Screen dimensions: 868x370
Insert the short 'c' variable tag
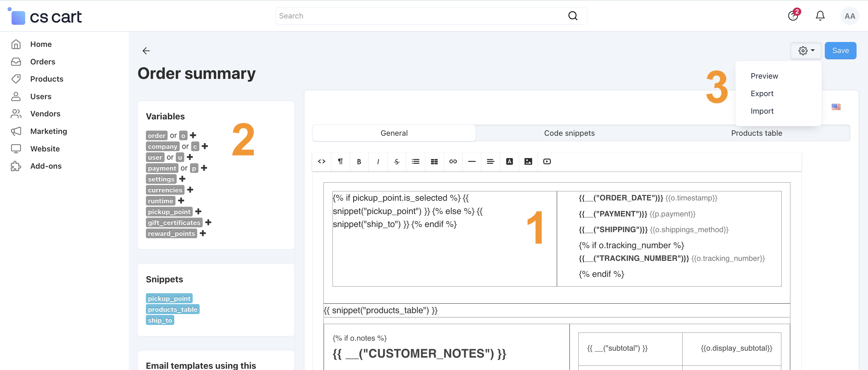click(x=195, y=146)
